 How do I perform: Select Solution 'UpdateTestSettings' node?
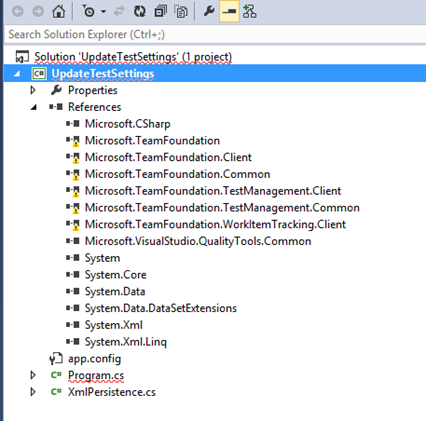pos(133,57)
